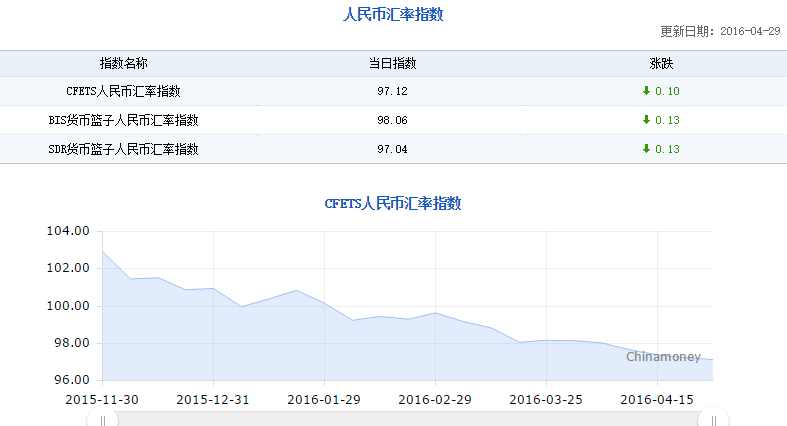Click the 2016-04-15 x-axis date label
787x426 pixels.
click(655, 398)
